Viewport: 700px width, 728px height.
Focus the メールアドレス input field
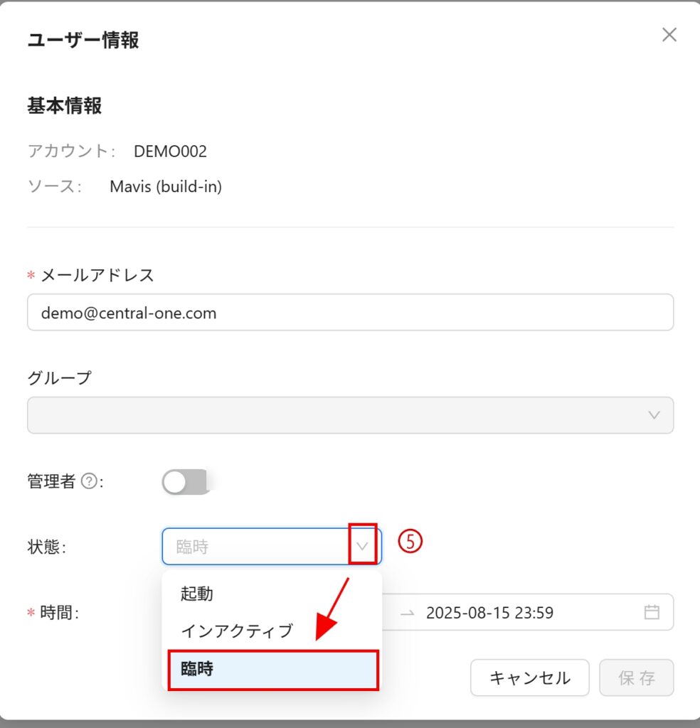[350, 313]
